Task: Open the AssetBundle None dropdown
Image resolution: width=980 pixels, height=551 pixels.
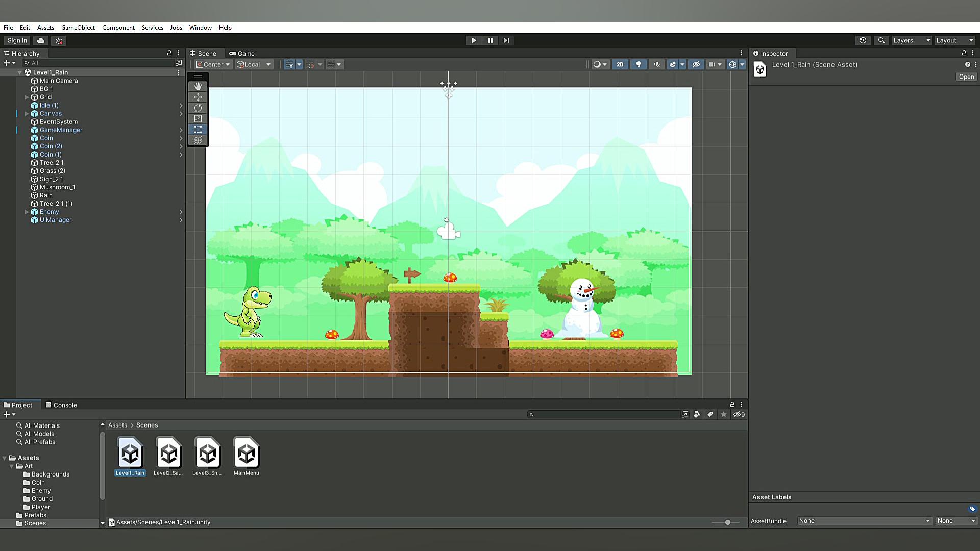Action: pos(864,521)
